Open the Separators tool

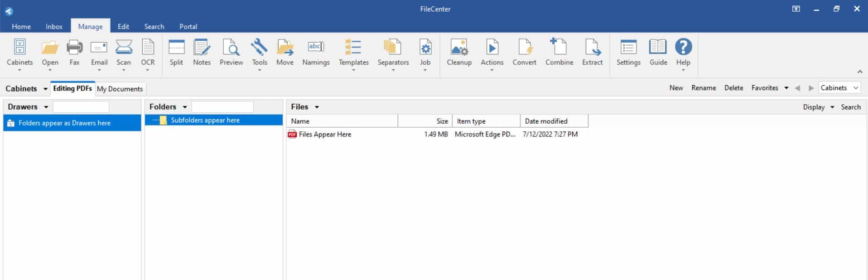[x=393, y=47]
